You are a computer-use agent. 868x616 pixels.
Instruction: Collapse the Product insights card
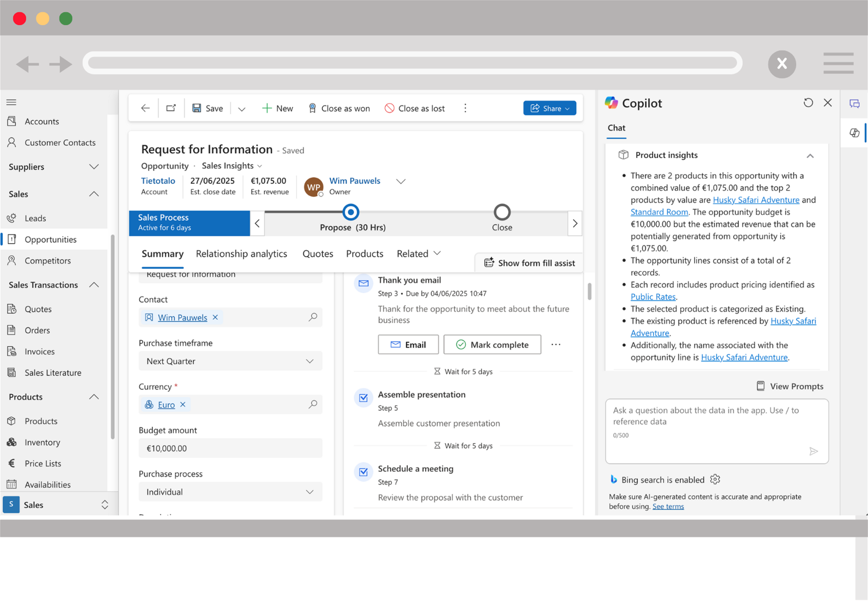click(810, 156)
